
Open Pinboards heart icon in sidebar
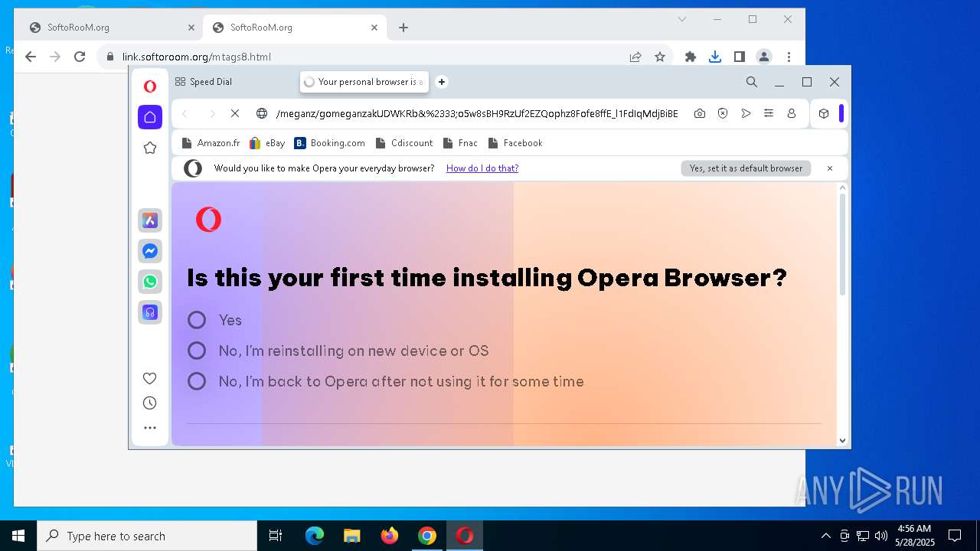coord(150,378)
